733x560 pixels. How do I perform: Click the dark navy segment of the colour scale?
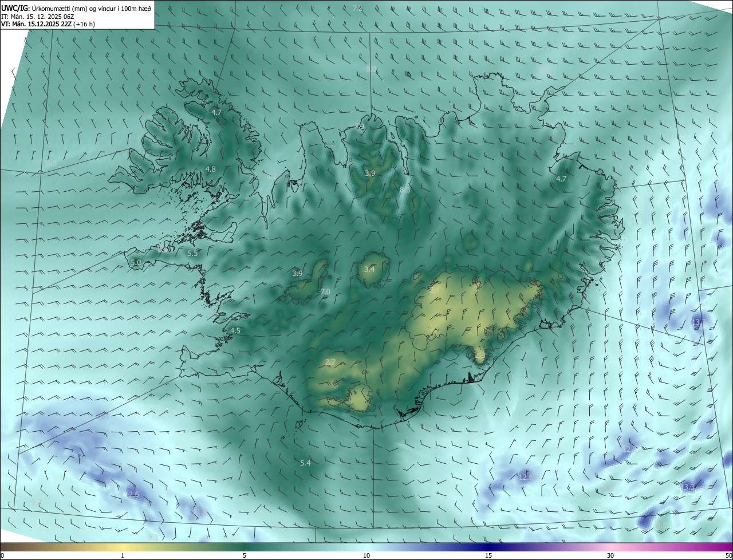(x=488, y=547)
